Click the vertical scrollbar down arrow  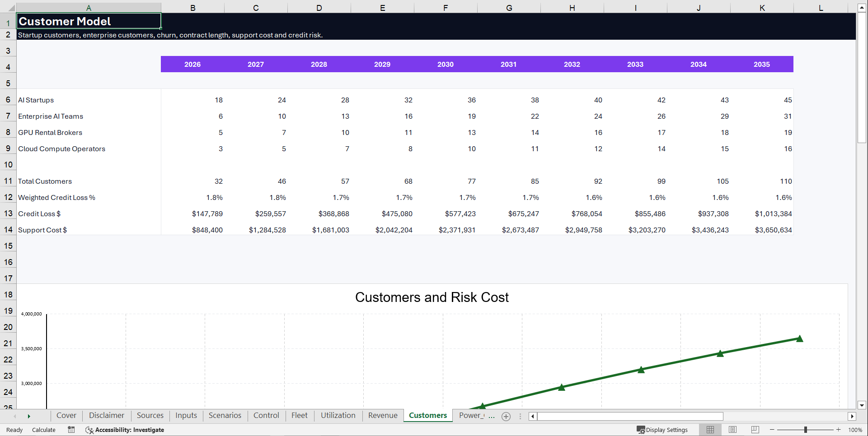coord(862,405)
